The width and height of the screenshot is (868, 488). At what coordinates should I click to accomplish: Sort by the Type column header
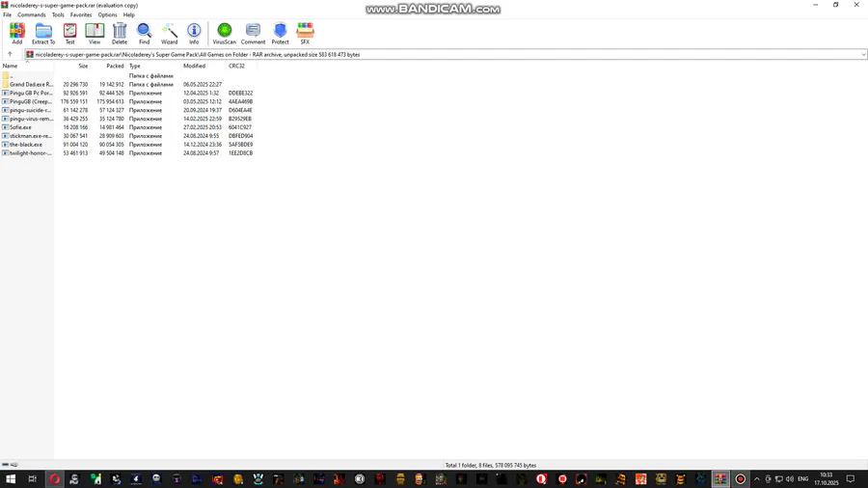click(154, 66)
